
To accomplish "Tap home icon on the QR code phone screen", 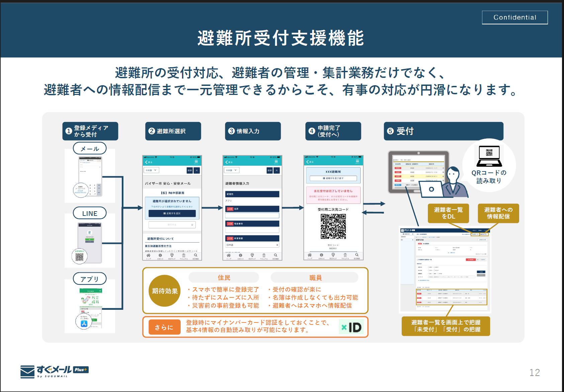I will click(x=310, y=255).
